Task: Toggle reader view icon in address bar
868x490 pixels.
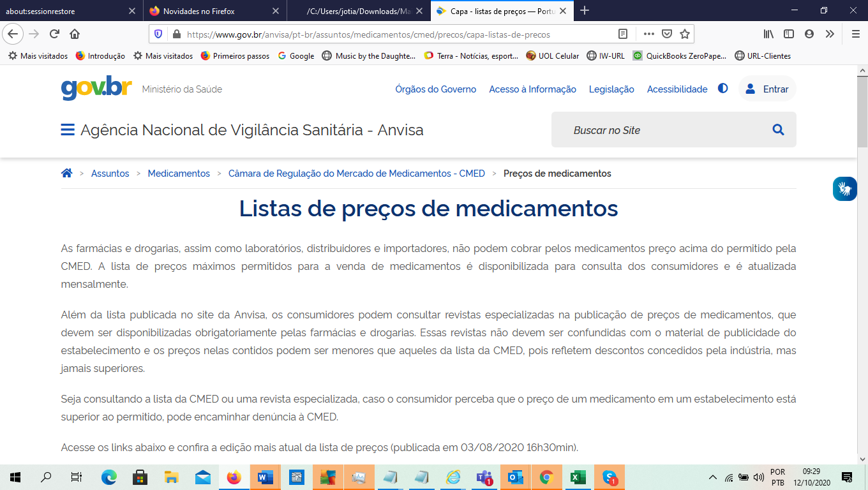Action: (x=623, y=34)
